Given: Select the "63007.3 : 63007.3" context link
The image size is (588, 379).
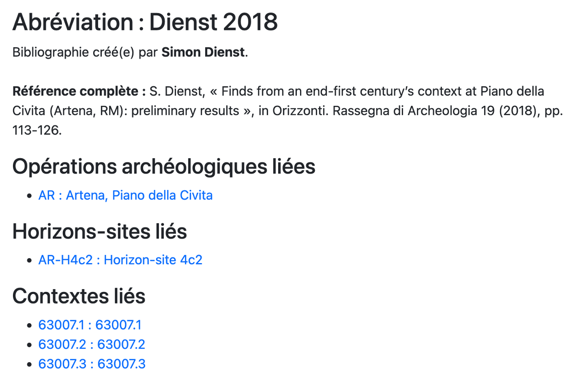Looking at the screenshot, I should click(x=92, y=364).
